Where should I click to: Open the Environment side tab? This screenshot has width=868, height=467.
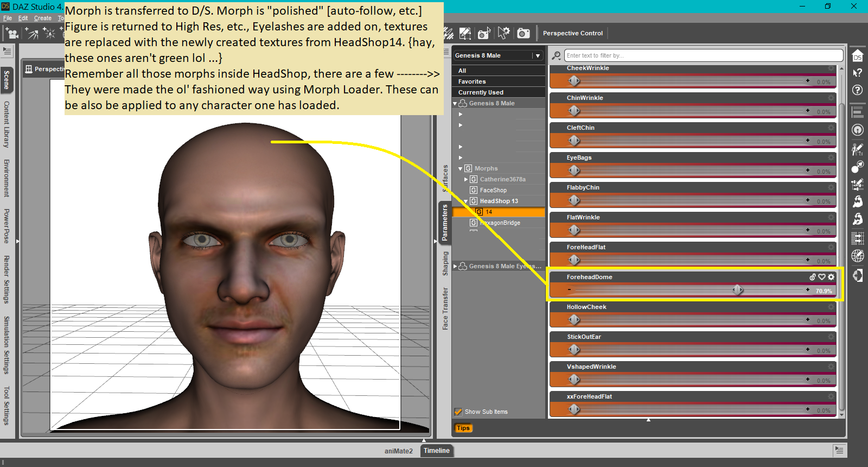[x=7, y=178]
